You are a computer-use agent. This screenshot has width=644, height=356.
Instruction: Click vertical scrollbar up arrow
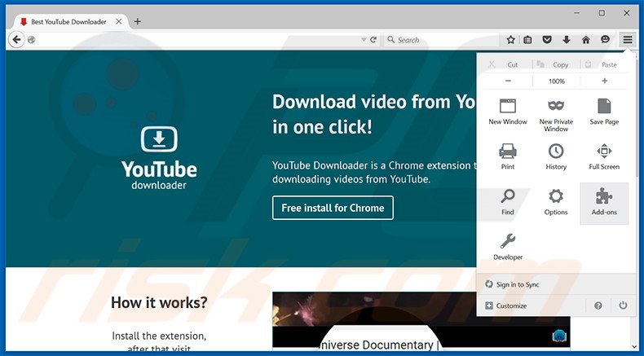pos(636,55)
